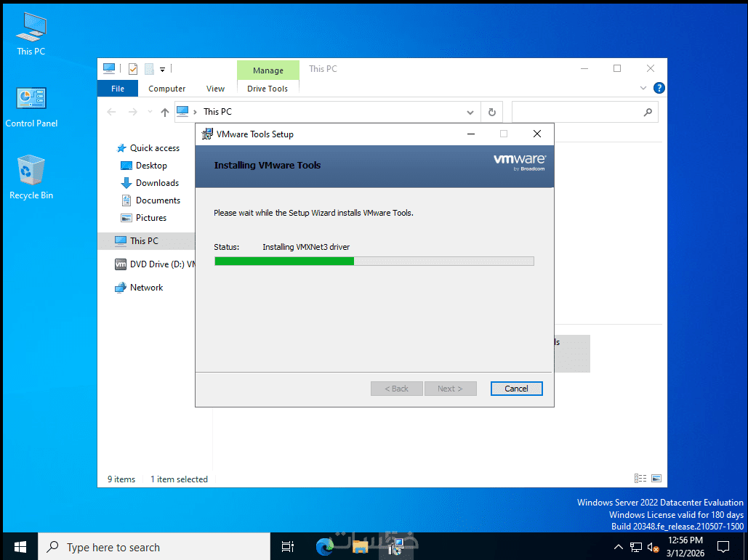Open File Explorer from taskbar
Image resolution: width=748 pixels, height=560 pixels.
point(360,547)
